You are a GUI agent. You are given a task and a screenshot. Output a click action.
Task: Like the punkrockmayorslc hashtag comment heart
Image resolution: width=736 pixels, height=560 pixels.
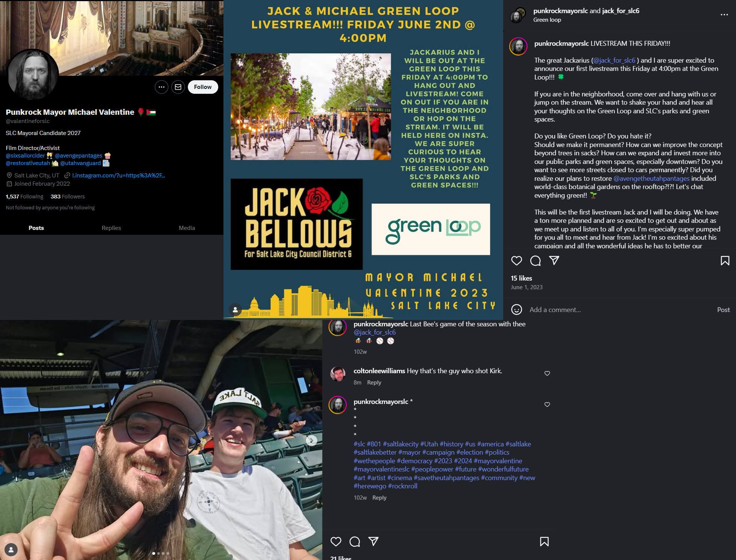tap(547, 404)
